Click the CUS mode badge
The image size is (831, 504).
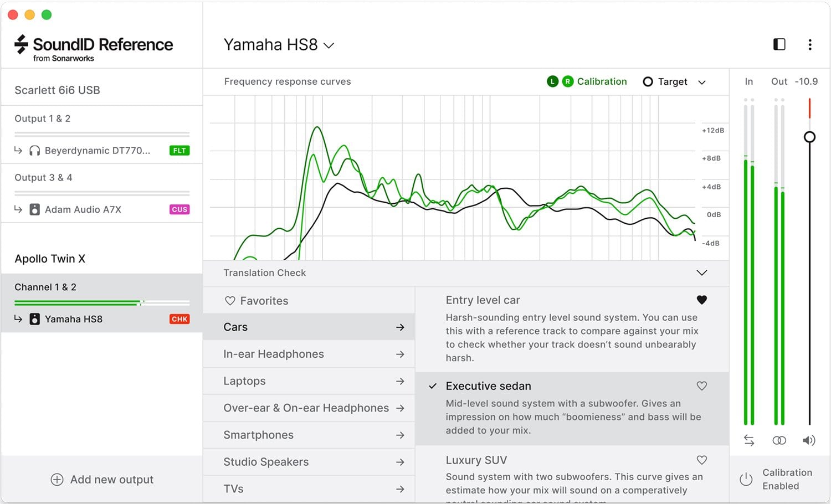tap(179, 209)
